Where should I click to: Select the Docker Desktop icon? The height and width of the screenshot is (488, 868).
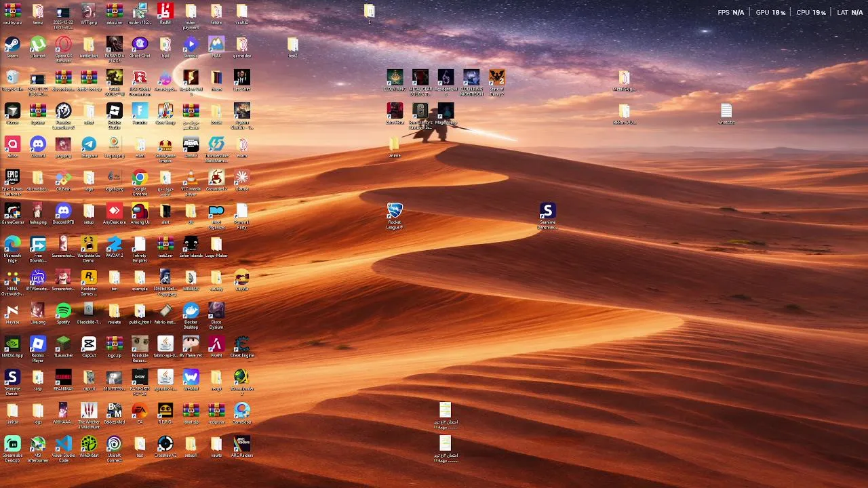[x=191, y=314]
